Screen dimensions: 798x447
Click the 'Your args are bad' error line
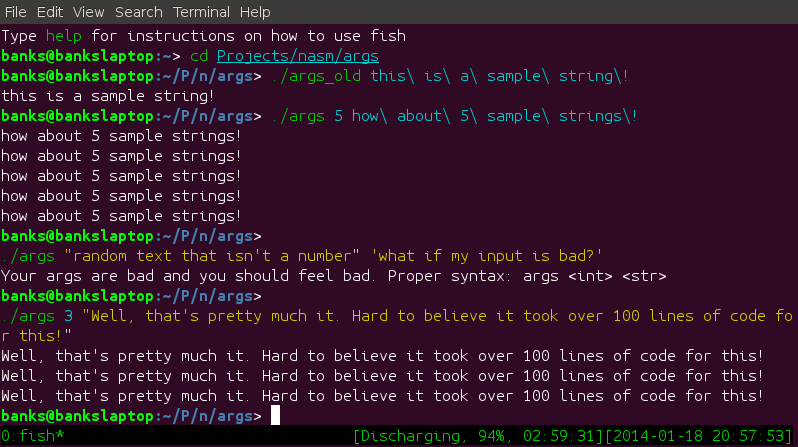[x=333, y=276]
